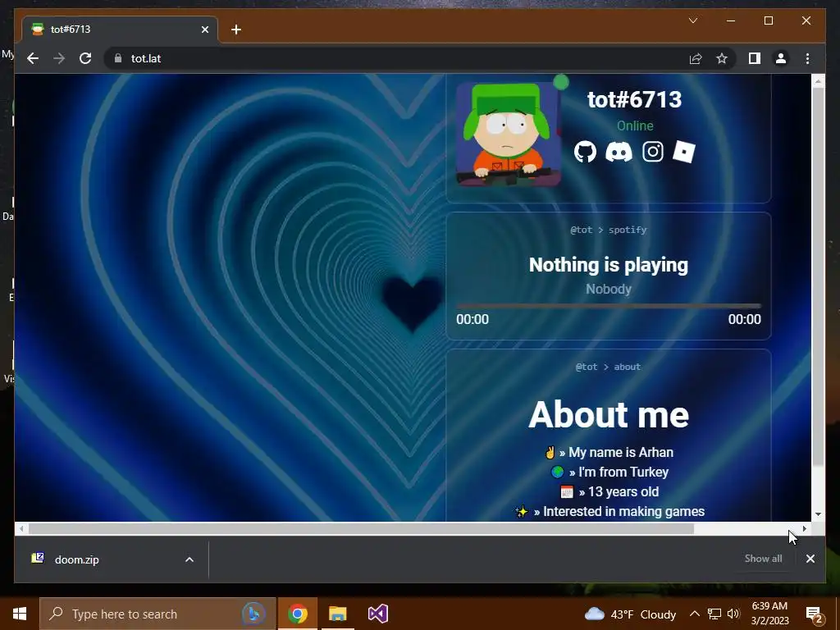Open the Discord icon link
This screenshot has width=840, height=630.
coord(619,152)
